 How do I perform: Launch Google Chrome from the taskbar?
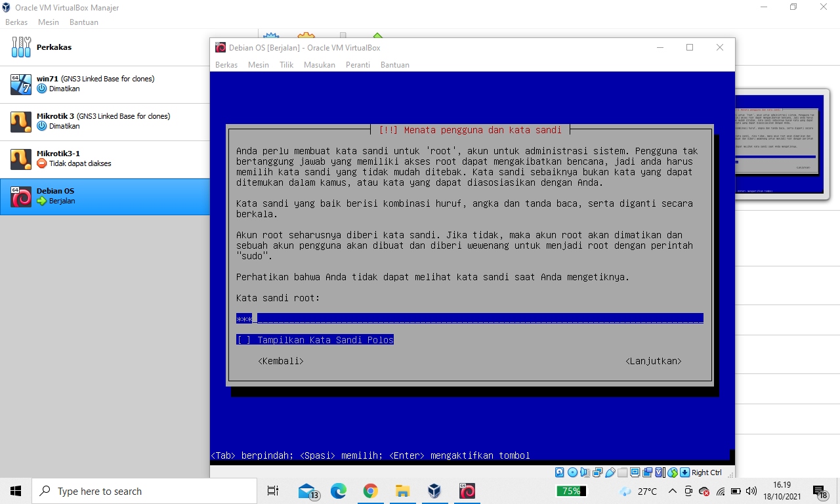tap(371, 491)
